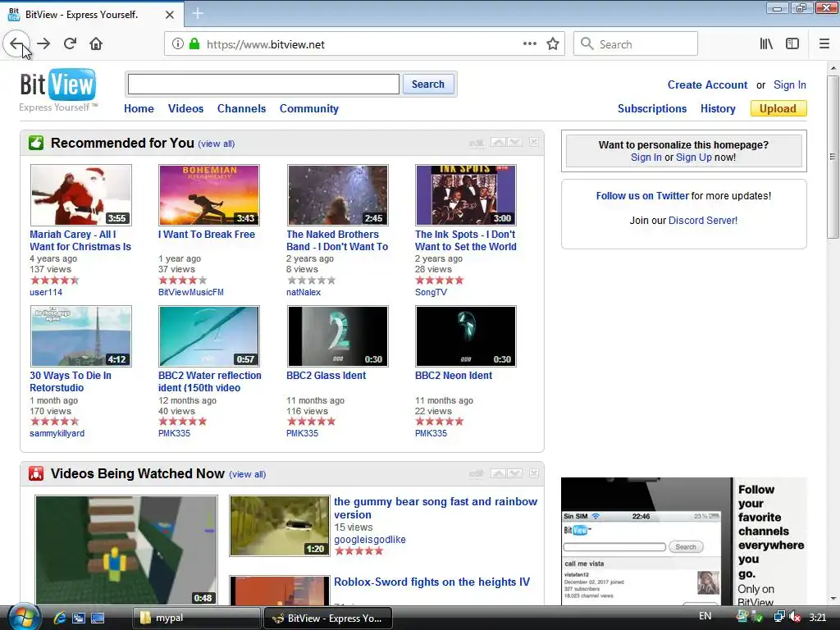Image resolution: width=840 pixels, height=630 pixels.
Task: Click the Firefox toolbar Search box
Action: [636, 44]
